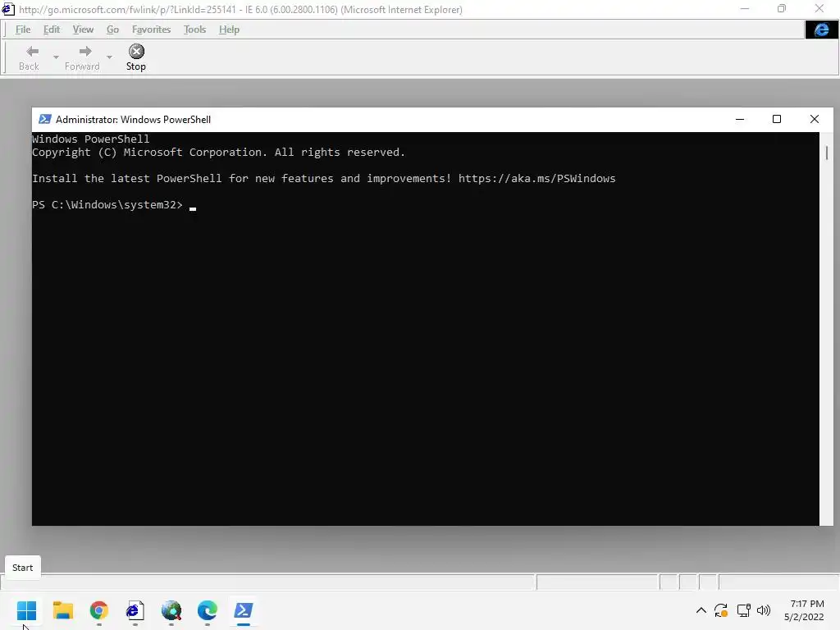
Task: Click the Stop toolbar button
Action: point(136,57)
